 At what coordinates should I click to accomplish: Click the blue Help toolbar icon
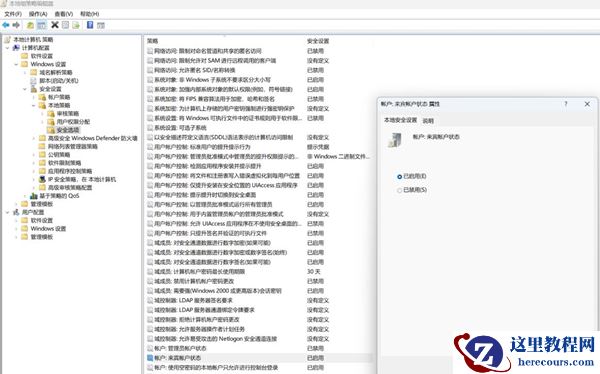click(90, 25)
